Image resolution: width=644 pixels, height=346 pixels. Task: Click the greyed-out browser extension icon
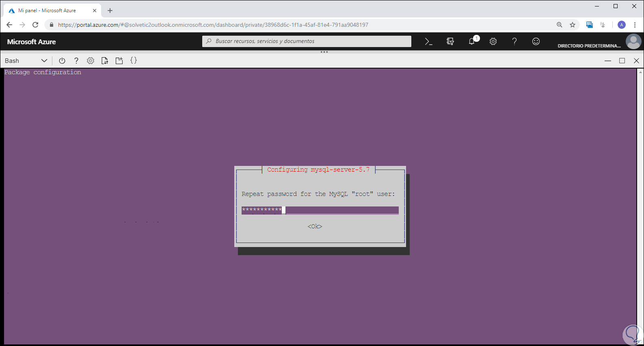[x=603, y=25]
